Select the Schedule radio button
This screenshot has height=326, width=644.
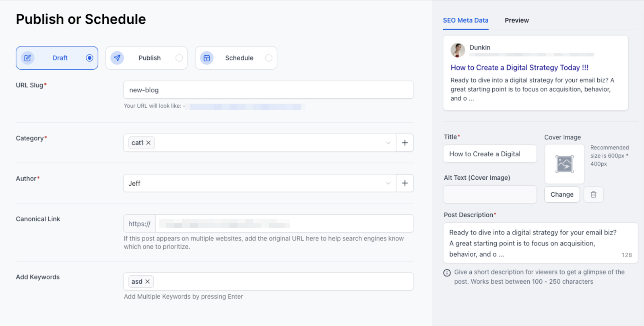click(268, 58)
